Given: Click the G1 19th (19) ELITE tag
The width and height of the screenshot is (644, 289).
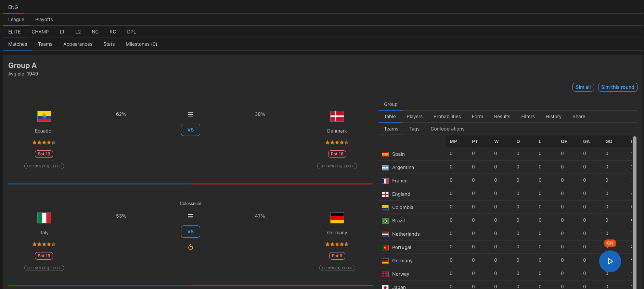Looking at the screenshot, I should coord(44,166).
